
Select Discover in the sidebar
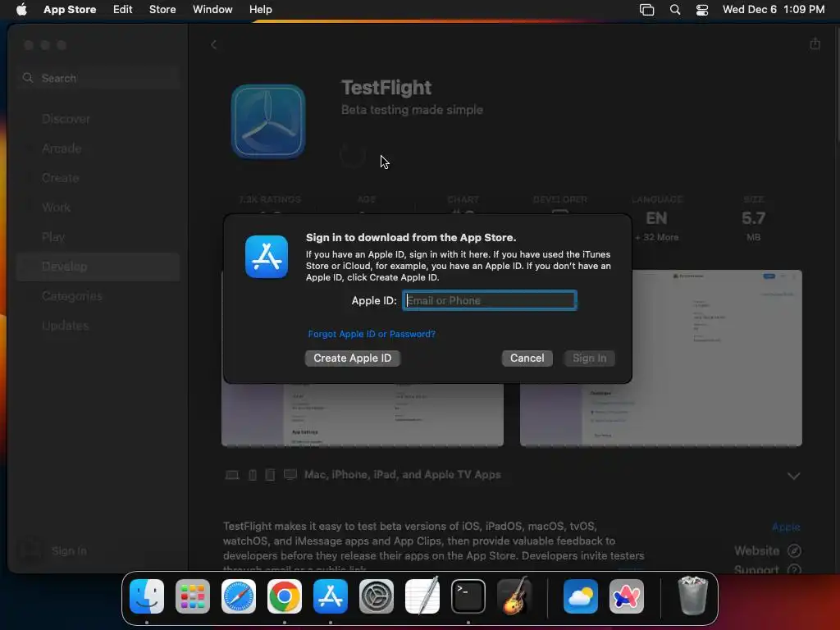(98, 119)
